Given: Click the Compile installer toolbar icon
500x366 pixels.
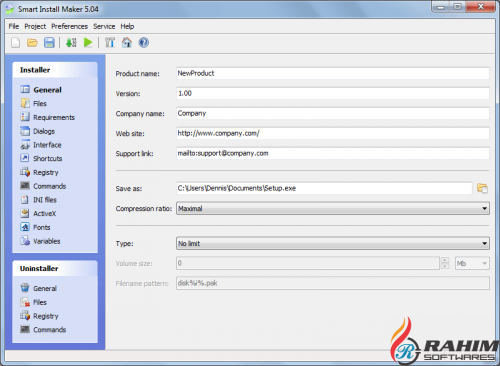Looking at the screenshot, I should pyautogui.click(x=71, y=43).
